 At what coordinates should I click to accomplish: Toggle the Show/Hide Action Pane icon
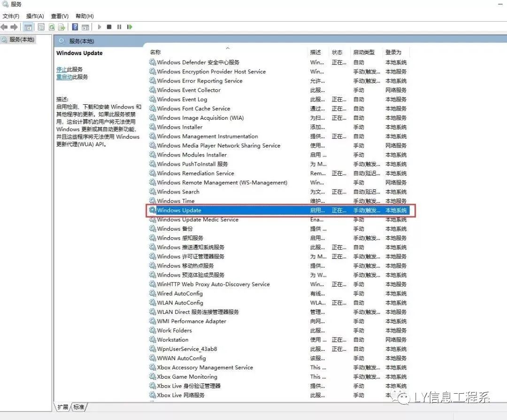pyautogui.click(x=85, y=27)
